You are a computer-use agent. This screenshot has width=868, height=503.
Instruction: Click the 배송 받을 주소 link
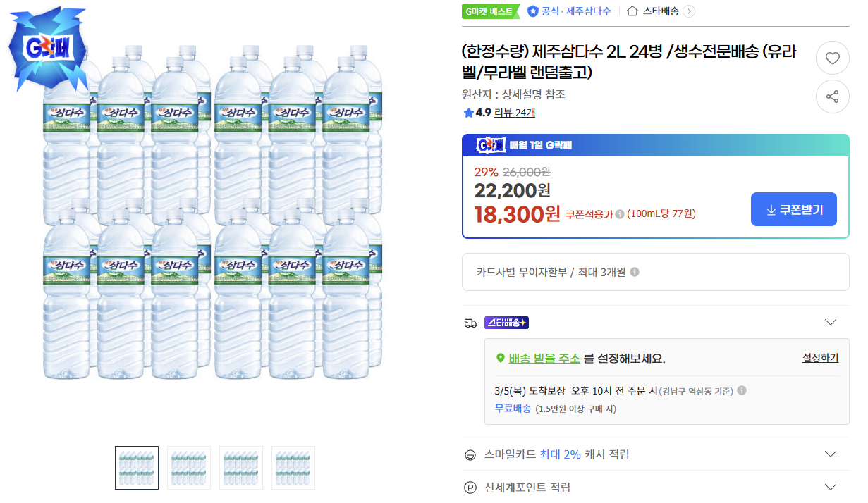(x=544, y=359)
